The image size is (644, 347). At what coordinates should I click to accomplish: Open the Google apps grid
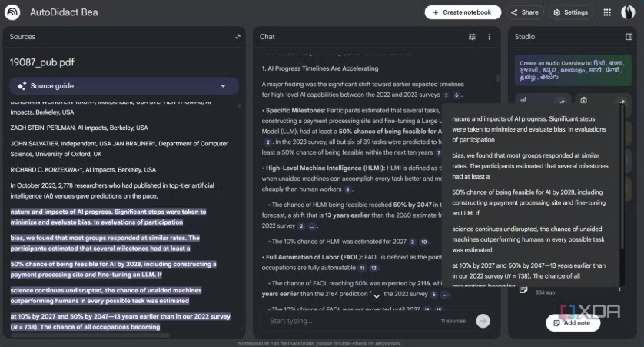pyautogui.click(x=607, y=12)
